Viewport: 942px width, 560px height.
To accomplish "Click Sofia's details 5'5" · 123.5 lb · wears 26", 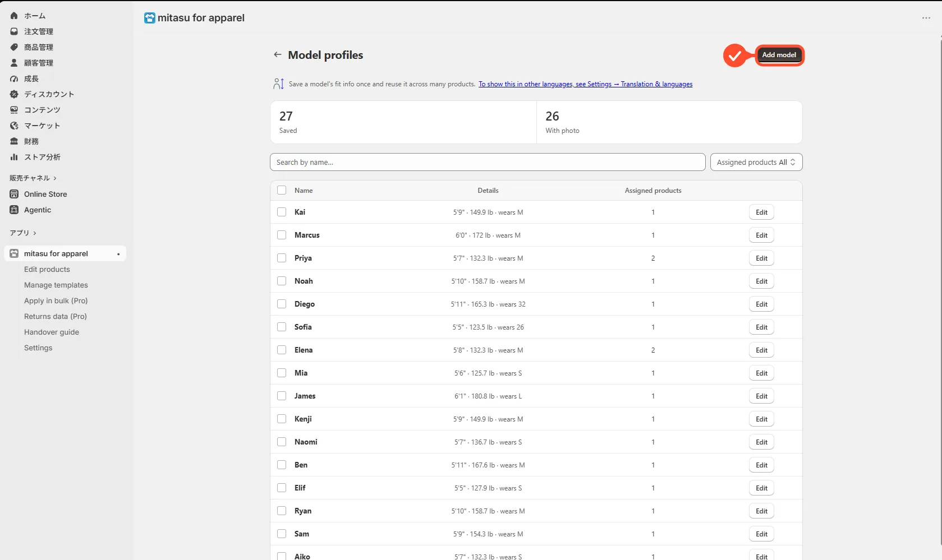I will point(488,327).
